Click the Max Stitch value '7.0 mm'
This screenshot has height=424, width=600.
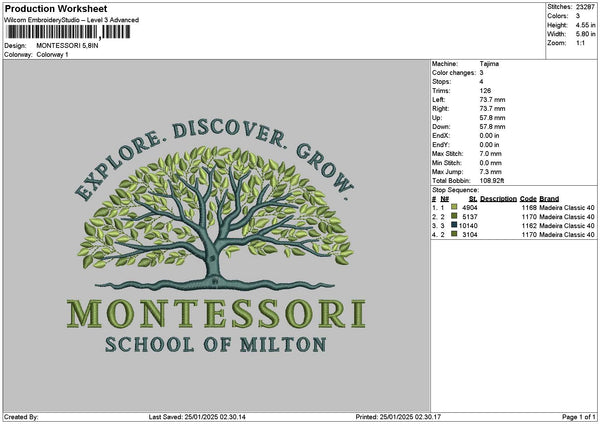[x=490, y=154]
